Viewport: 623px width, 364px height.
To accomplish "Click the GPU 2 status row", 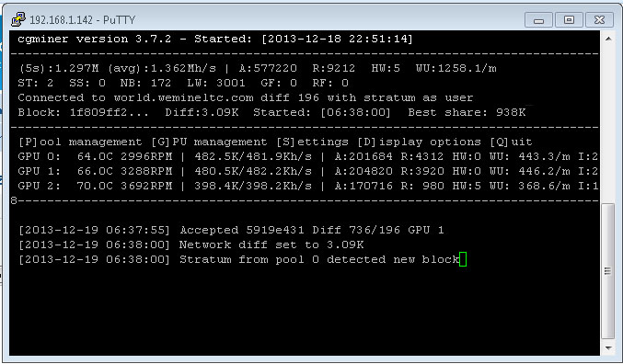I will click(x=308, y=186).
